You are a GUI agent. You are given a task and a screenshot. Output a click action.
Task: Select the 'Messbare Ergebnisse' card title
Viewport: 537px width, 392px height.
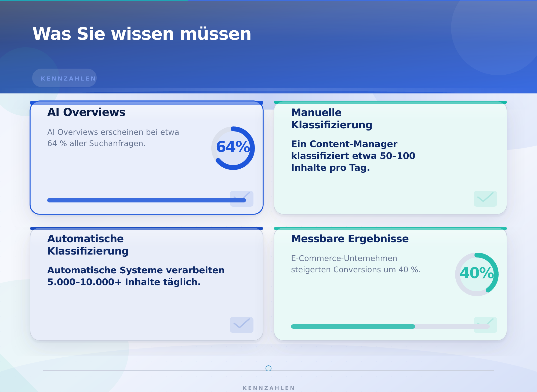[x=350, y=239]
